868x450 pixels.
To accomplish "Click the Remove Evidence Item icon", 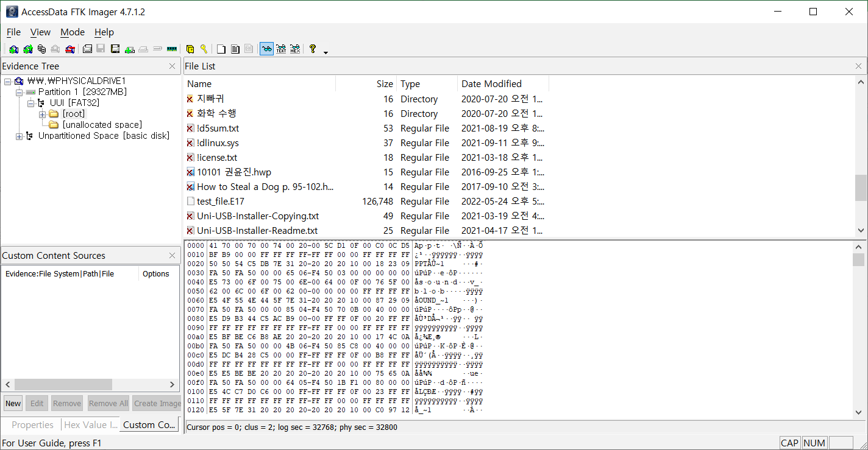I will point(55,49).
